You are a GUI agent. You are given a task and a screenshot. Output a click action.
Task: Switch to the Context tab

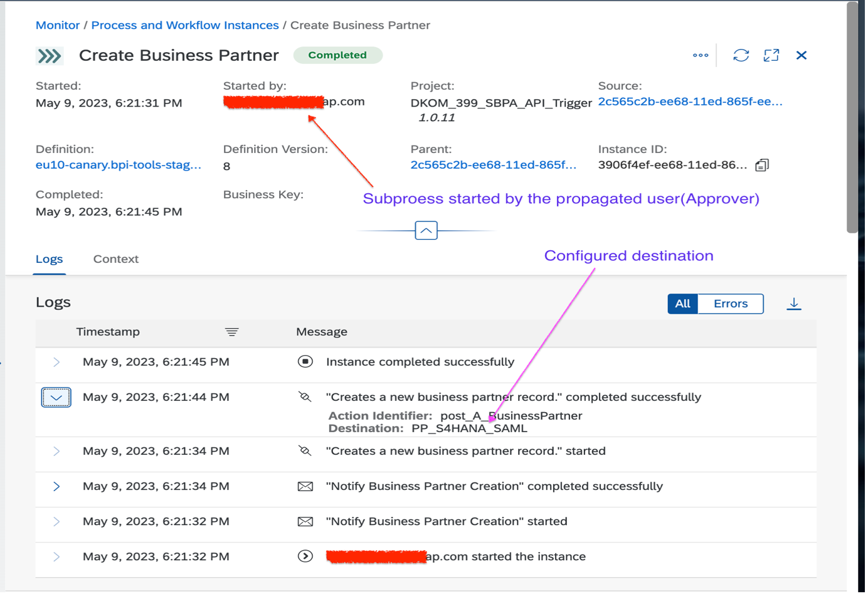(115, 258)
